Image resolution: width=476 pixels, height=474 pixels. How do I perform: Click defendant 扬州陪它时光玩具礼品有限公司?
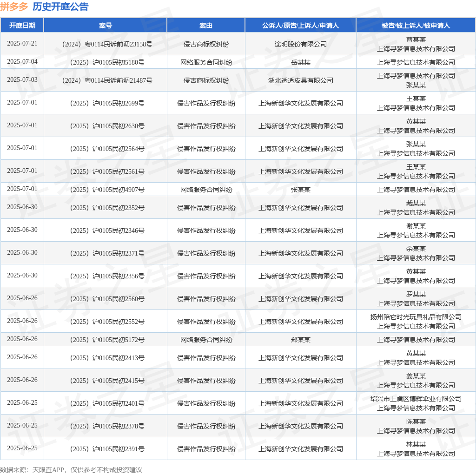(416, 317)
